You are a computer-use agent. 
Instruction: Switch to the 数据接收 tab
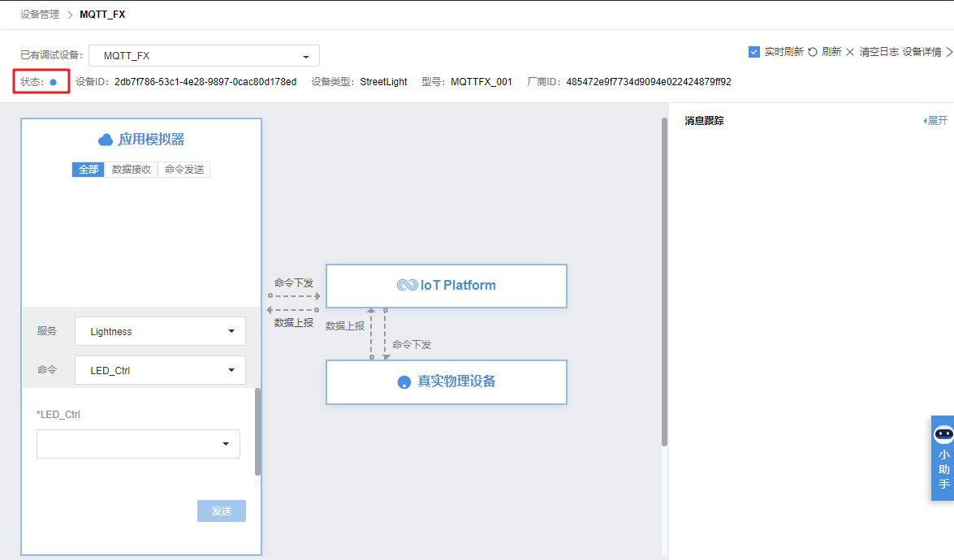click(x=131, y=170)
